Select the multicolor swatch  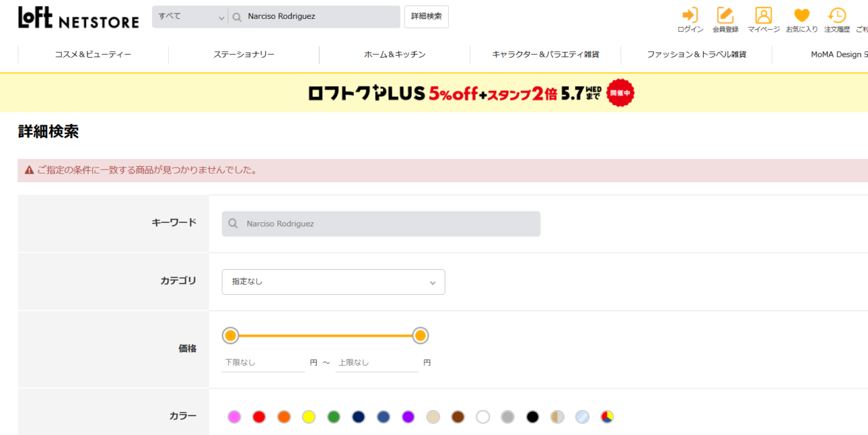click(608, 417)
